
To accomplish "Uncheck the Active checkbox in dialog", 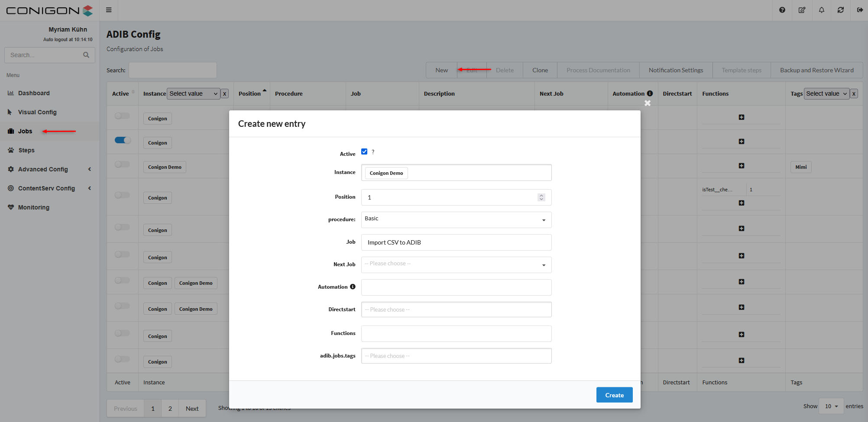I will (x=364, y=151).
